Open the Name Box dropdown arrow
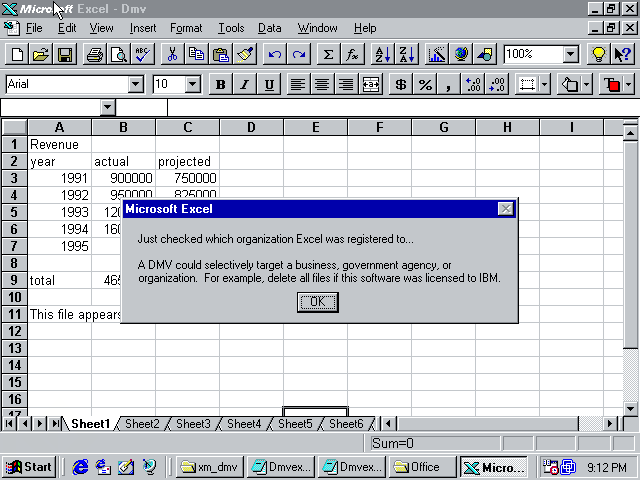 coord(107,108)
